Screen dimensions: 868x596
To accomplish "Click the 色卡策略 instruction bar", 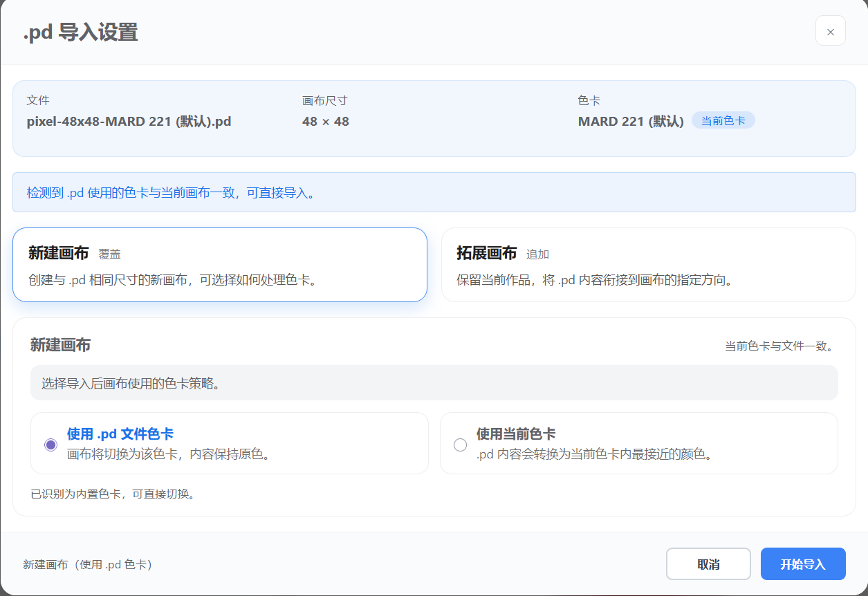I will click(x=434, y=382).
